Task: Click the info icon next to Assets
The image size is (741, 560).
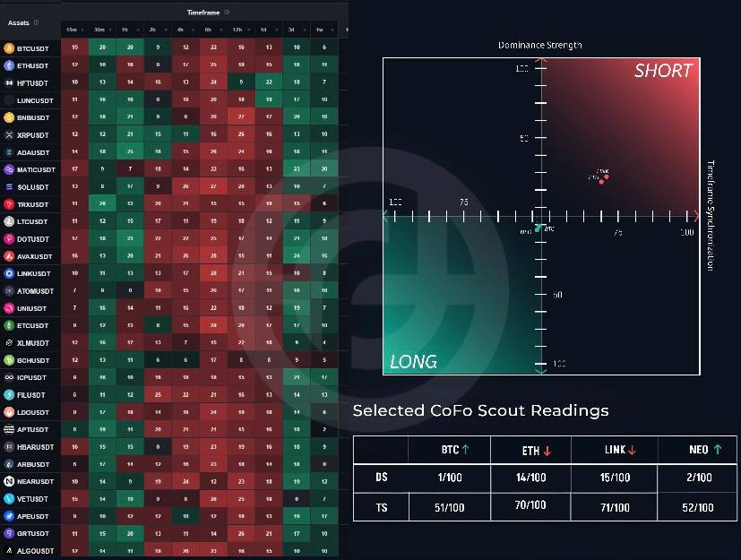Action: (37, 22)
